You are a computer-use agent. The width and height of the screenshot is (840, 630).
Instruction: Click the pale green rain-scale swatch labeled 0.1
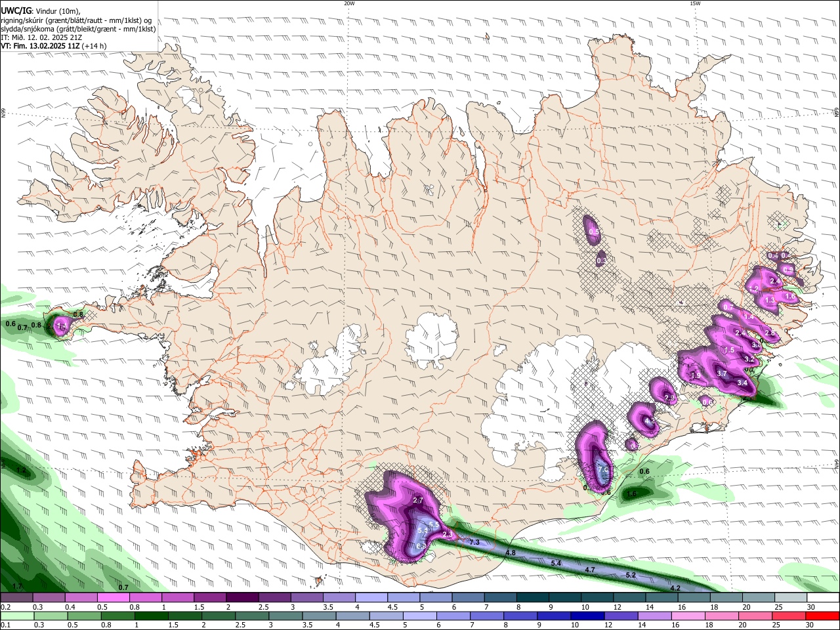(17, 616)
